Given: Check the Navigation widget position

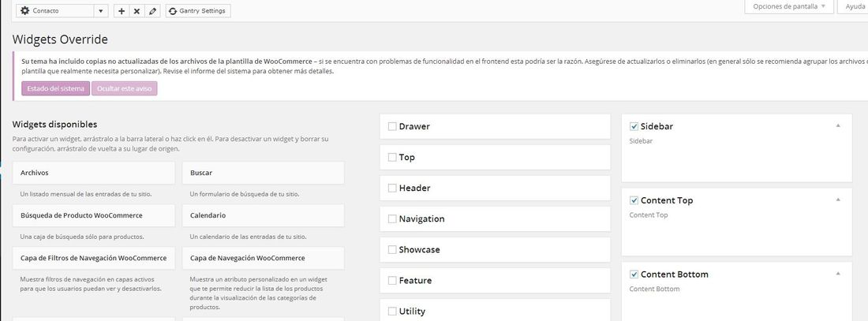Looking at the screenshot, I should [392, 218].
